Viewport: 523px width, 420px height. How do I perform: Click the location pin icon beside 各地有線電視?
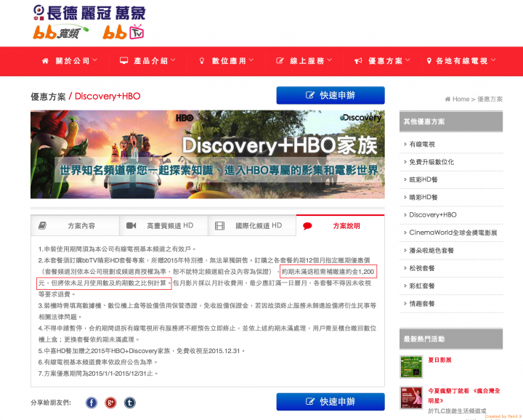[429, 61]
